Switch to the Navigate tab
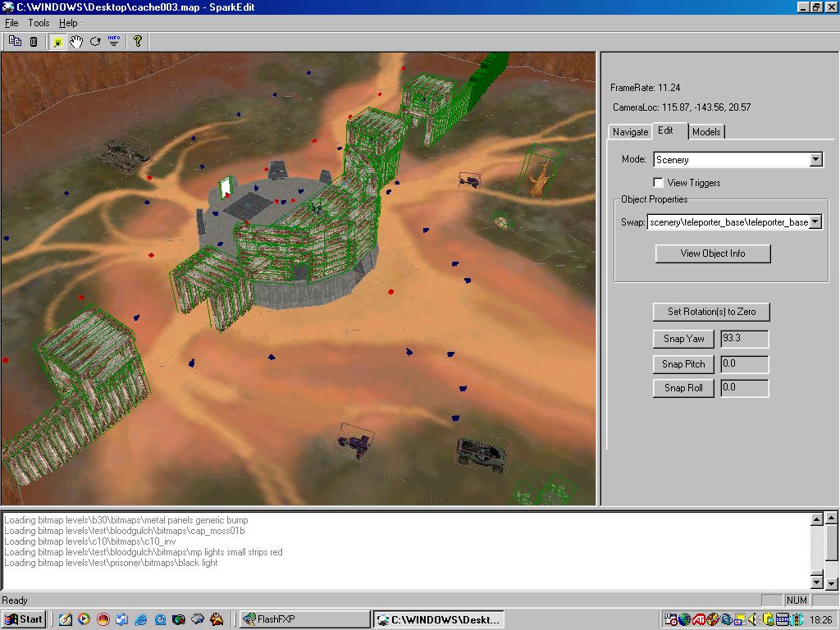Viewport: 840px width, 630px height. click(631, 132)
